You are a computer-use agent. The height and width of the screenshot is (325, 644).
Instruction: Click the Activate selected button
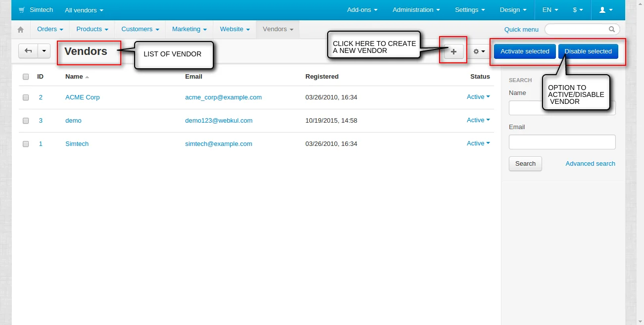(x=525, y=51)
